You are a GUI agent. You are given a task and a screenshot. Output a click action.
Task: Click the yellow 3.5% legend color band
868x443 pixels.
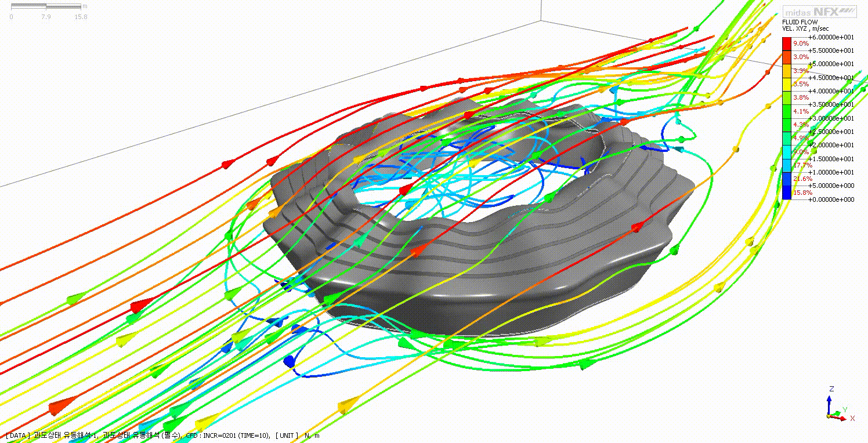click(787, 84)
